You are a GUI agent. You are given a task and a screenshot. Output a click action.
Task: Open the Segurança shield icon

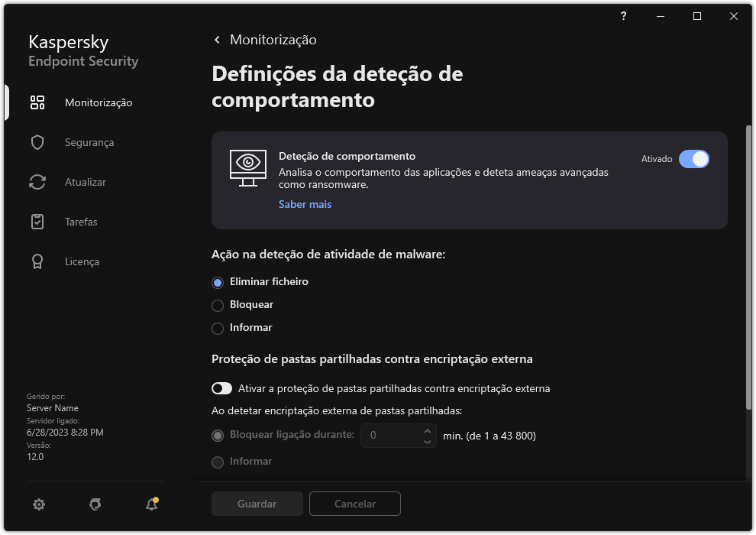click(x=37, y=142)
